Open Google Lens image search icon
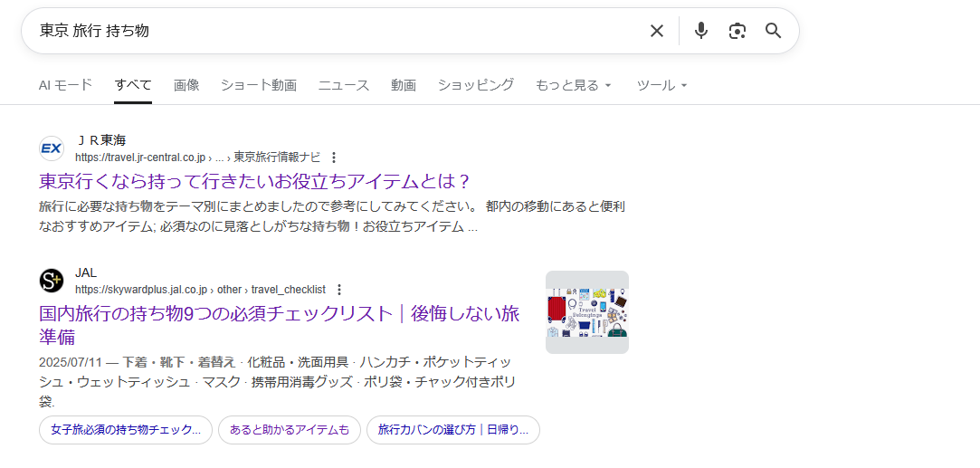The height and width of the screenshot is (468, 980). pos(737,31)
